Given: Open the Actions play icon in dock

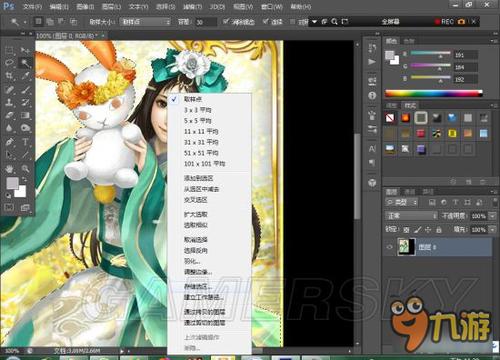Looking at the screenshot, I should point(372,62).
